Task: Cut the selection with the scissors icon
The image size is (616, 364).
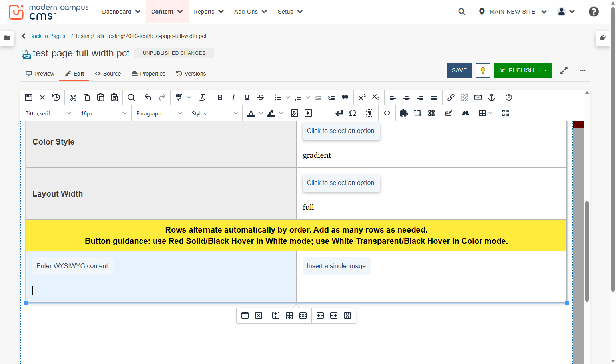Action: coord(73,97)
